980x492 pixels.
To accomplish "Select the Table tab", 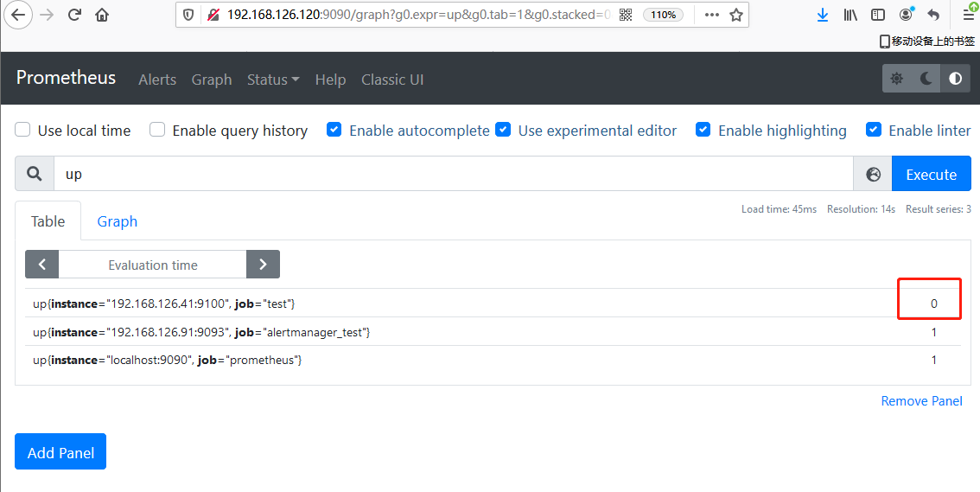I will click(x=48, y=221).
